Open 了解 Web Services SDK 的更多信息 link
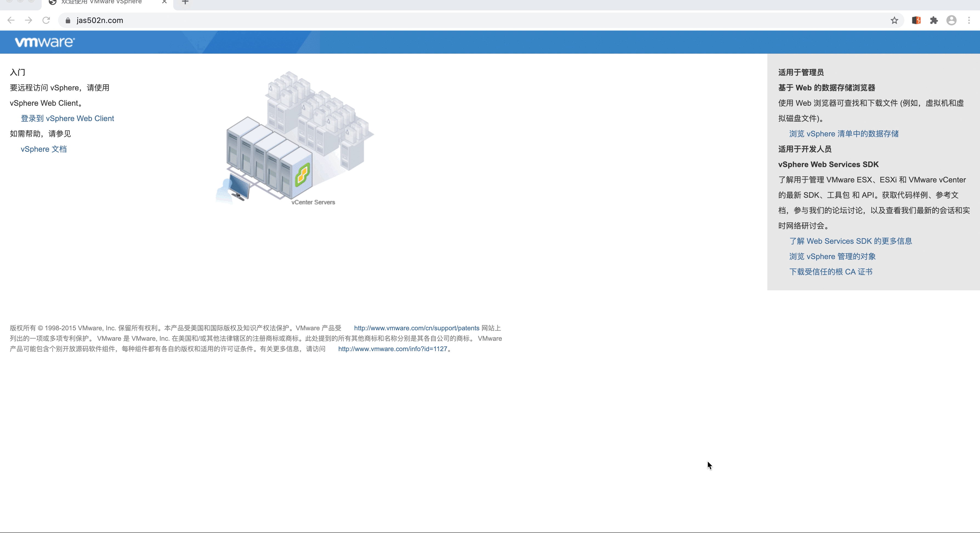Viewport: 980px width, 533px height. (x=851, y=241)
